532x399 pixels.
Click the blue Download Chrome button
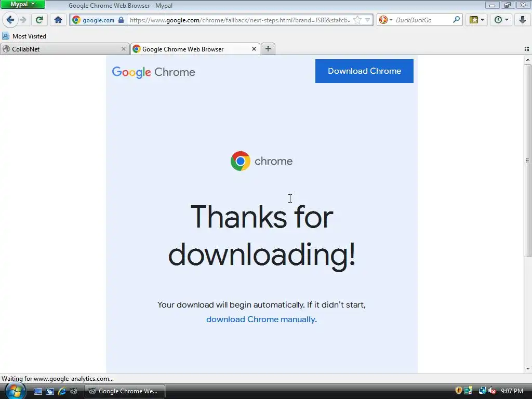tap(364, 71)
